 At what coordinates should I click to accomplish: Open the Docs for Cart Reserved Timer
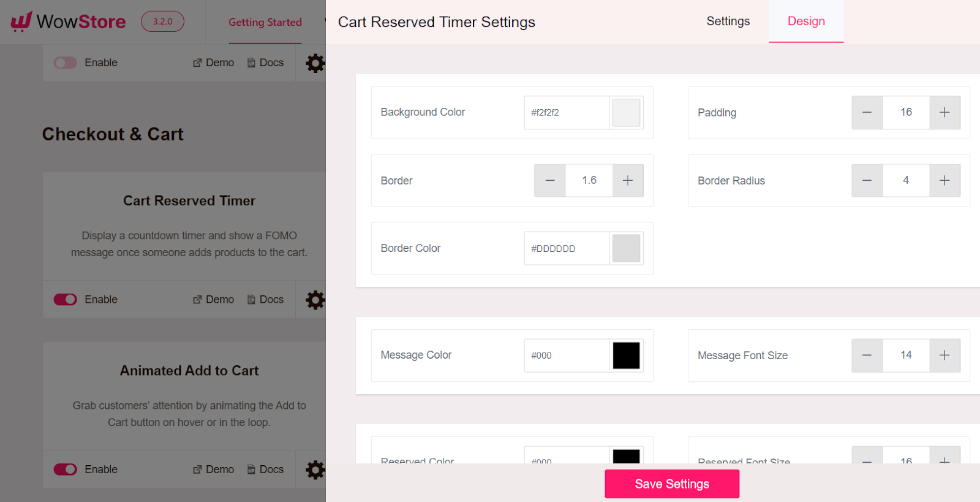point(265,300)
